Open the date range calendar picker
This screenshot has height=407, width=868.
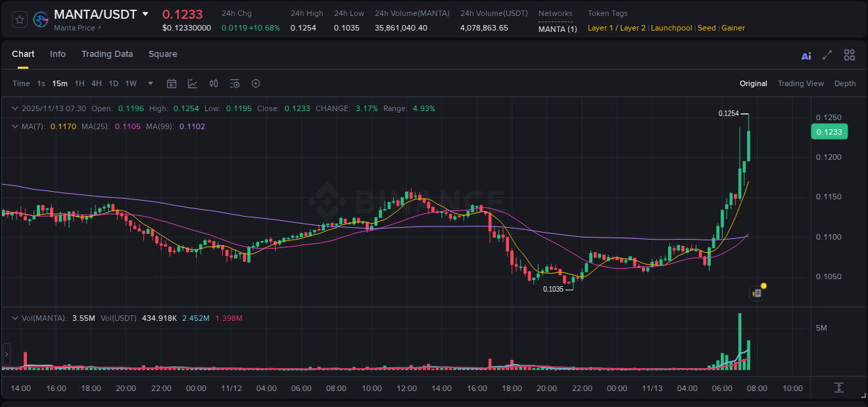pos(172,83)
